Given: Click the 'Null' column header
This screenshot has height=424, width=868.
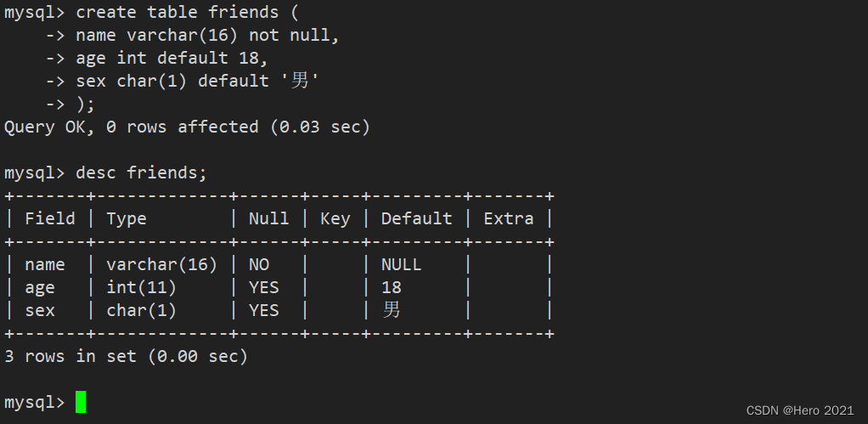Looking at the screenshot, I should click(x=268, y=218).
